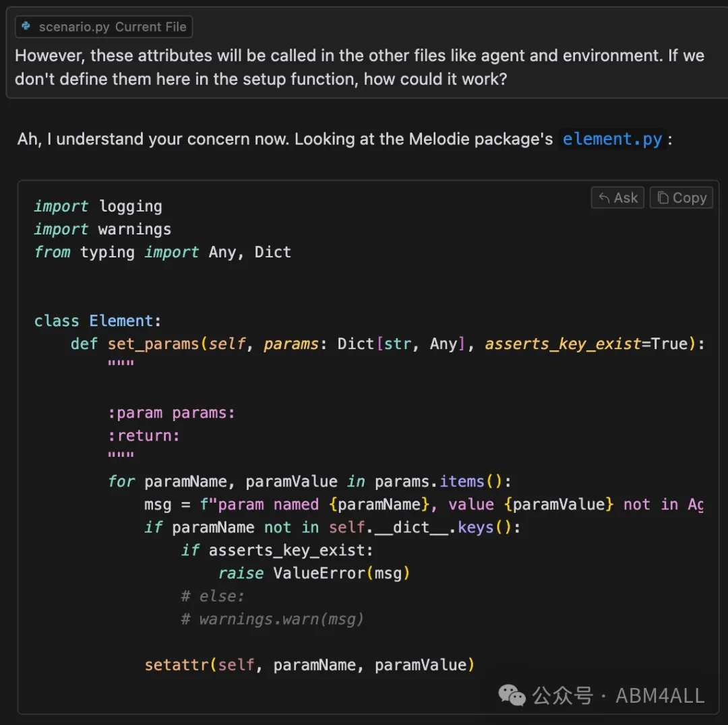This screenshot has width=728, height=725.
Task: Click the asserts_key_exist parameter
Action: click(x=563, y=344)
